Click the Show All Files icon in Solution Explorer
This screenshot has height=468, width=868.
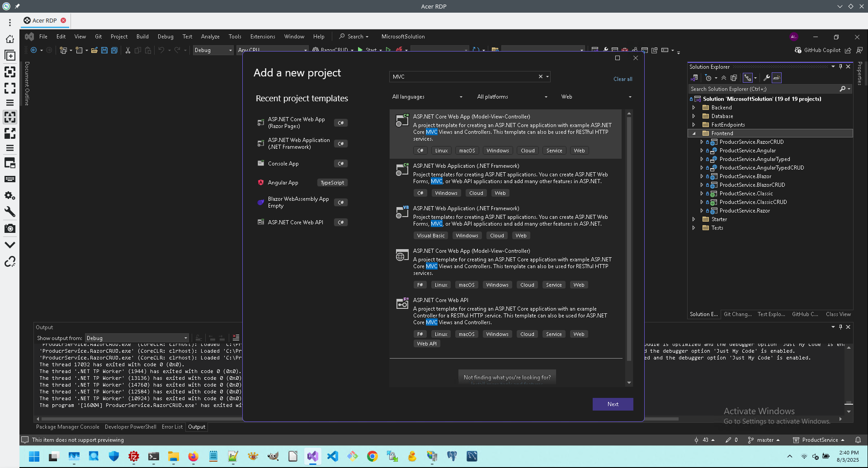(x=734, y=78)
